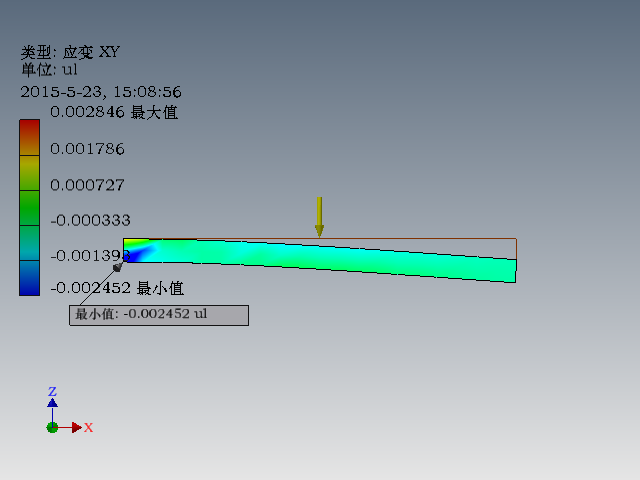
Task: Click the unit text '单位: ul'
Action: [49, 70]
